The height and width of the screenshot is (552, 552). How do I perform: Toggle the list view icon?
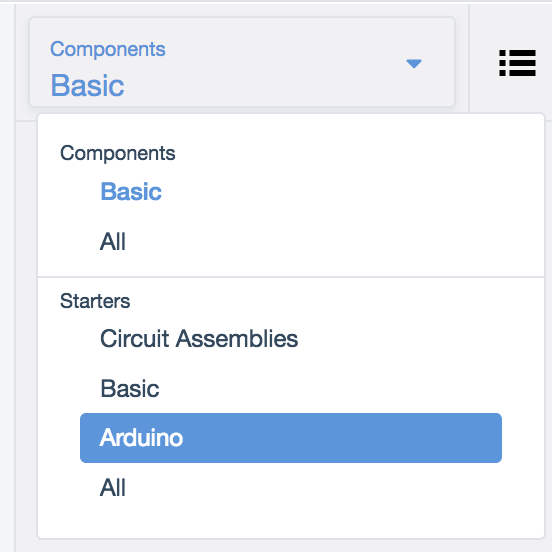pos(517,63)
